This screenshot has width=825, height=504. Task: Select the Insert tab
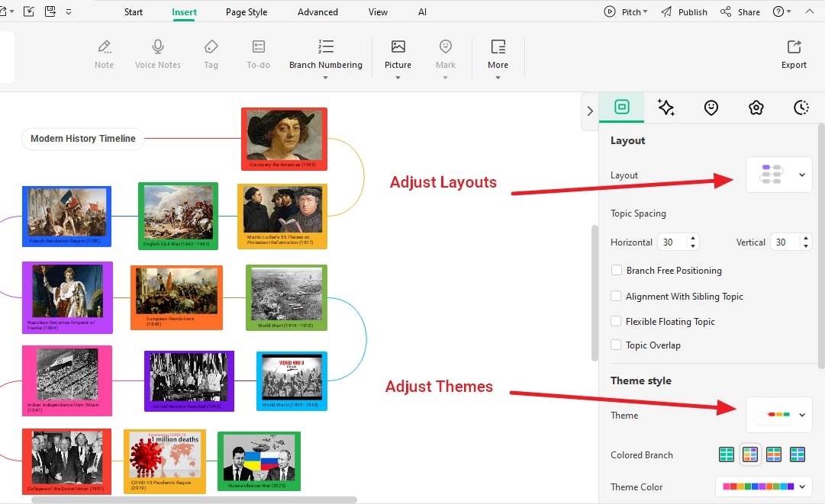click(184, 12)
